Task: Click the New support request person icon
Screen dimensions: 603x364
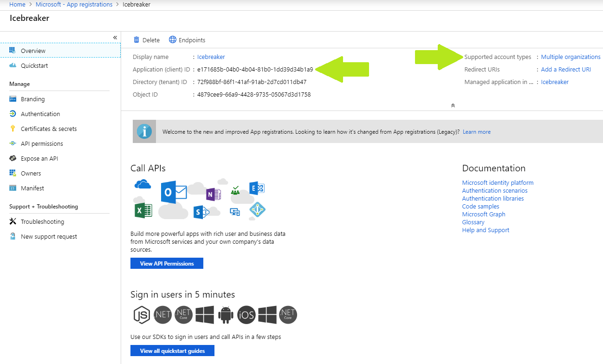Action: pos(13,236)
